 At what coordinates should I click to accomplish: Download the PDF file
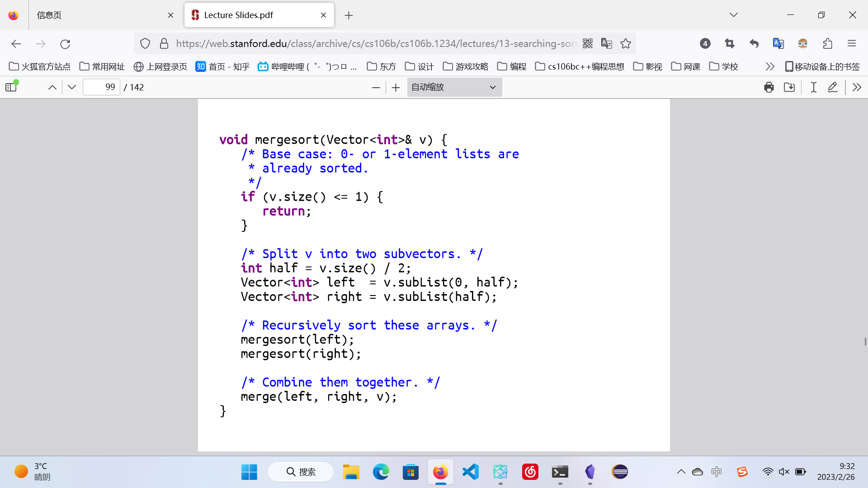pyautogui.click(x=789, y=87)
